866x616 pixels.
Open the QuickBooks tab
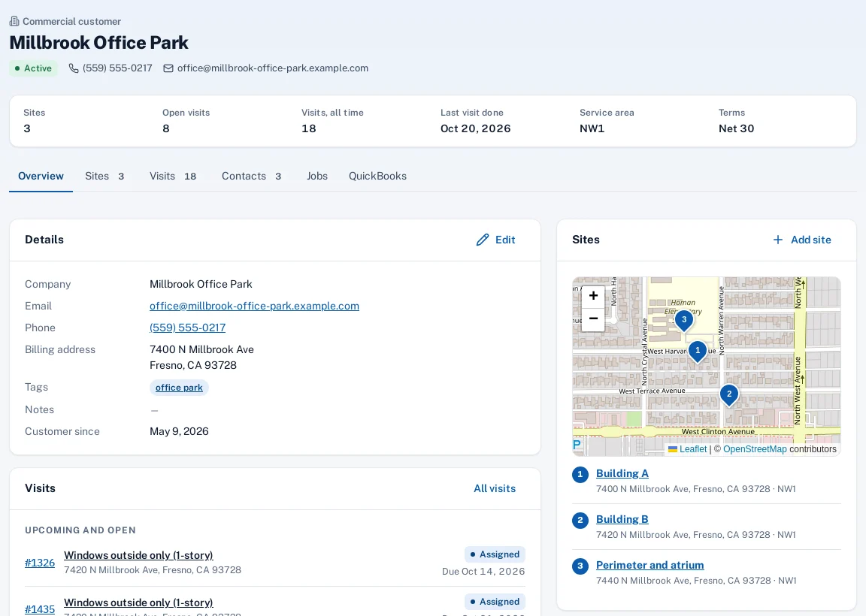tap(378, 176)
